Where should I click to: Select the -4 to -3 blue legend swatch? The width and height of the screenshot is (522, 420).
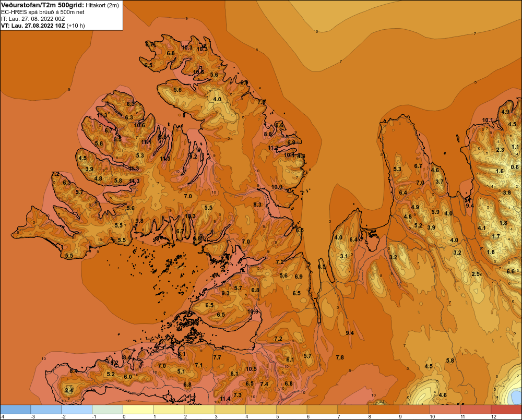[16, 409]
